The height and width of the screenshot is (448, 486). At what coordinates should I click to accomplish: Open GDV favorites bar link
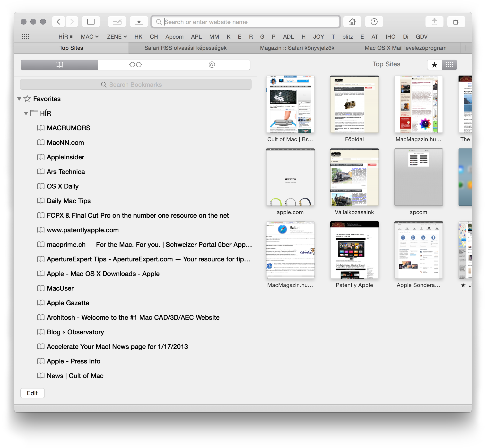(x=422, y=37)
